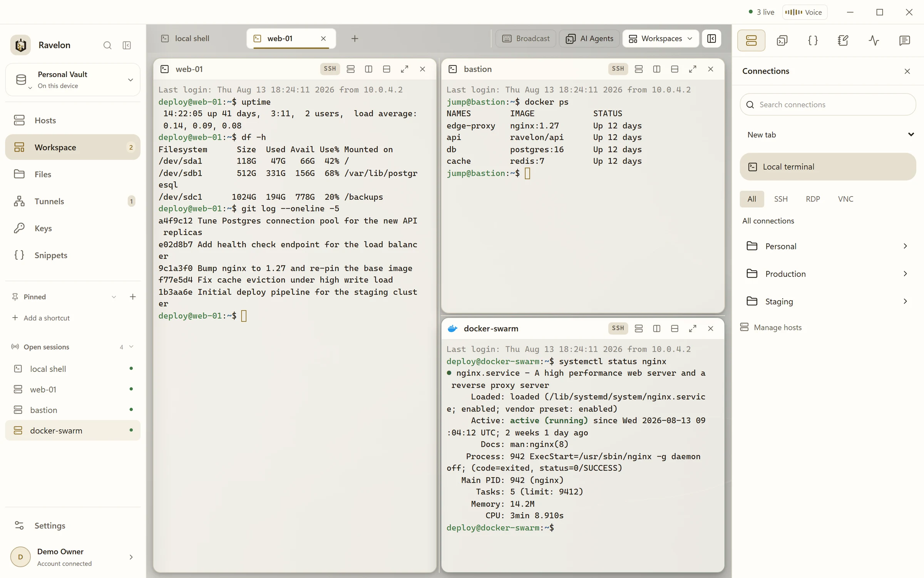This screenshot has height=578, width=924.
Task: Expand the Production connections folder
Action: click(x=828, y=274)
